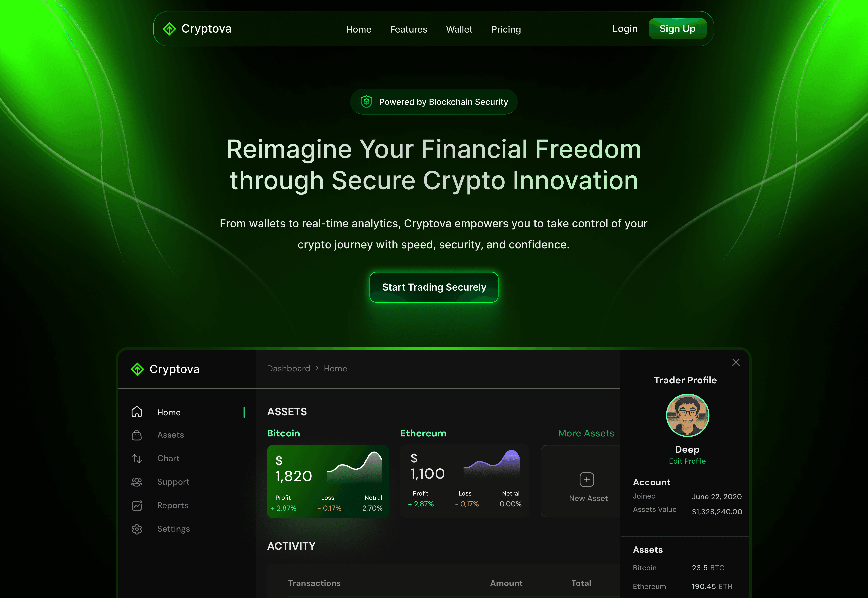Close the Trader Profile panel
868x598 pixels.
[x=736, y=362]
